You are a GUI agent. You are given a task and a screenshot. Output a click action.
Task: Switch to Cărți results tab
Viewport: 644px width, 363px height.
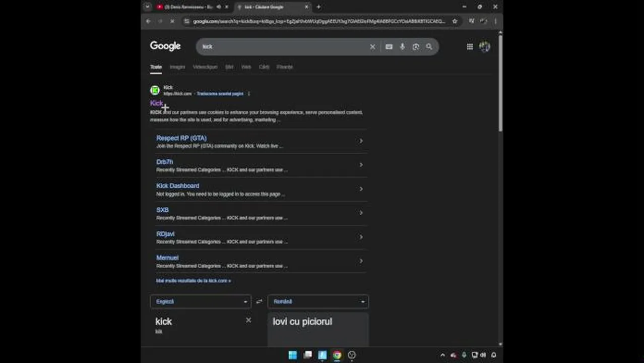click(x=264, y=67)
